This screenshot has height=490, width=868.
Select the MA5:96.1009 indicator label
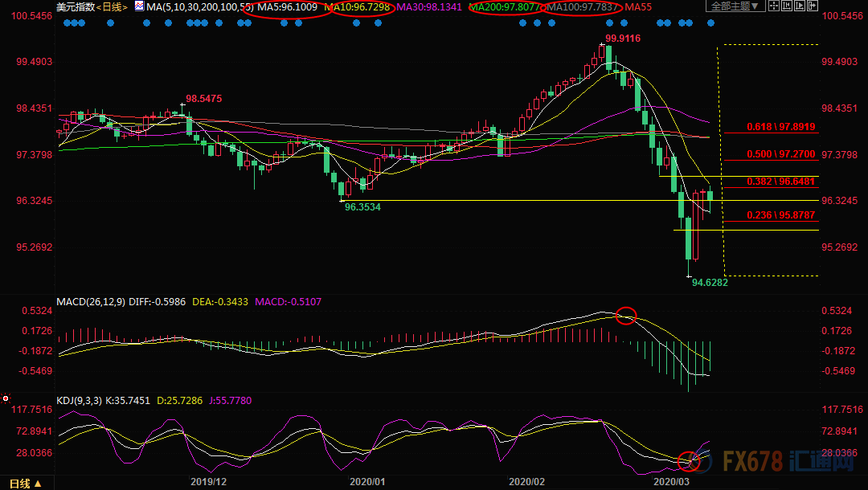(286, 7)
